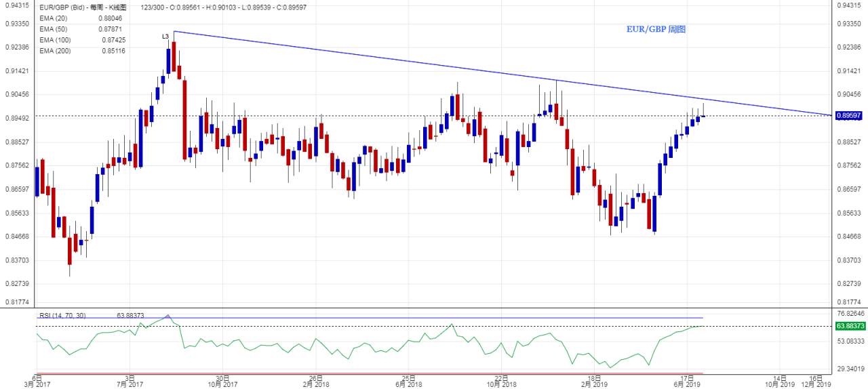Click the 76.82646 RSI axis label
Viewport: 868px width, 389px height.
pyautogui.click(x=851, y=314)
